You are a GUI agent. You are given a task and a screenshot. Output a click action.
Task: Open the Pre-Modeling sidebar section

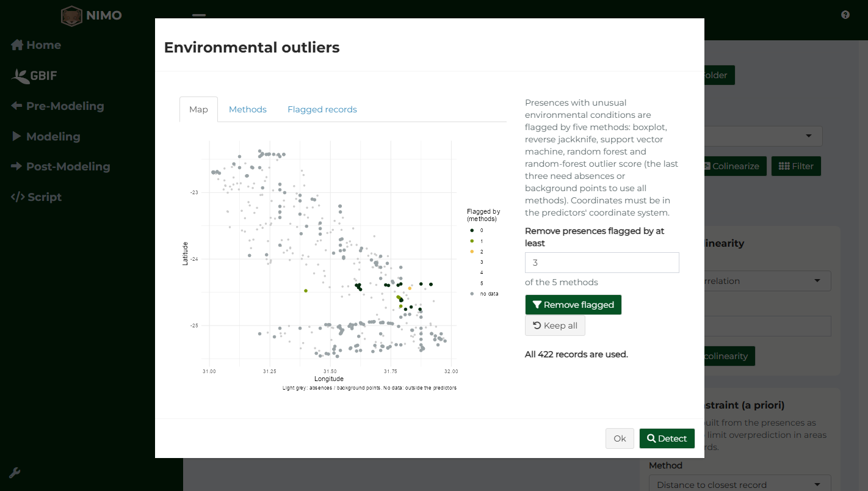point(57,106)
